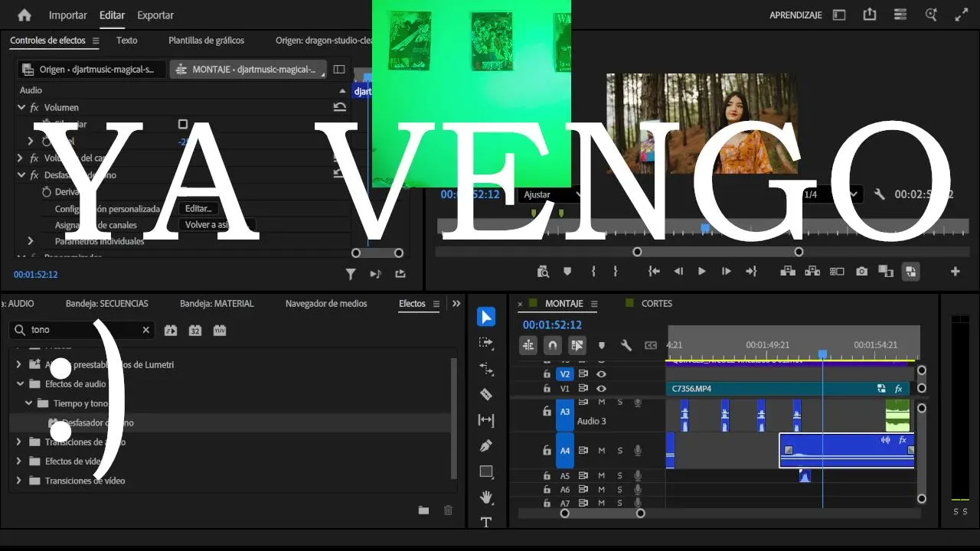Toggle insert sequences as nests
The height and width of the screenshot is (551, 980).
(x=528, y=345)
